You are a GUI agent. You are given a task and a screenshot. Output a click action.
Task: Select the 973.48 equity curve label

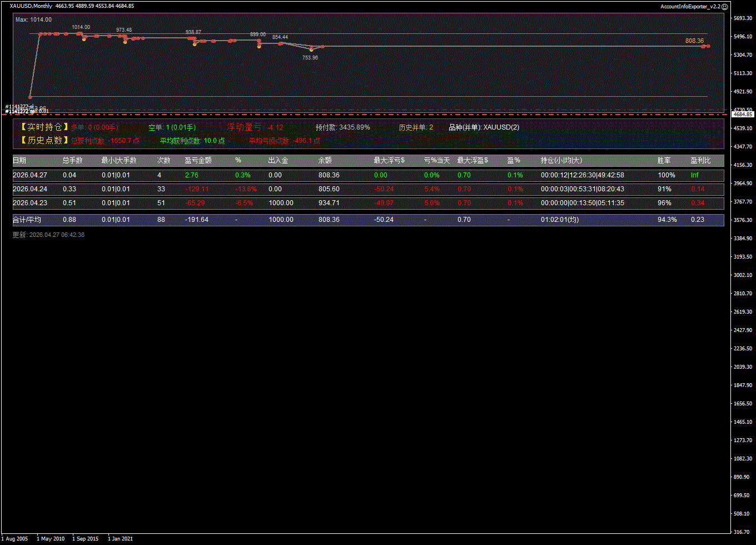124,30
